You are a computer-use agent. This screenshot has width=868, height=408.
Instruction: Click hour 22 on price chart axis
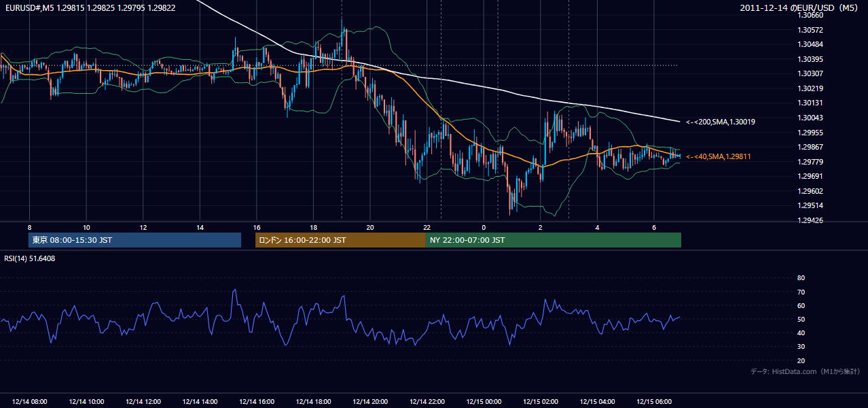click(x=427, y=227)
